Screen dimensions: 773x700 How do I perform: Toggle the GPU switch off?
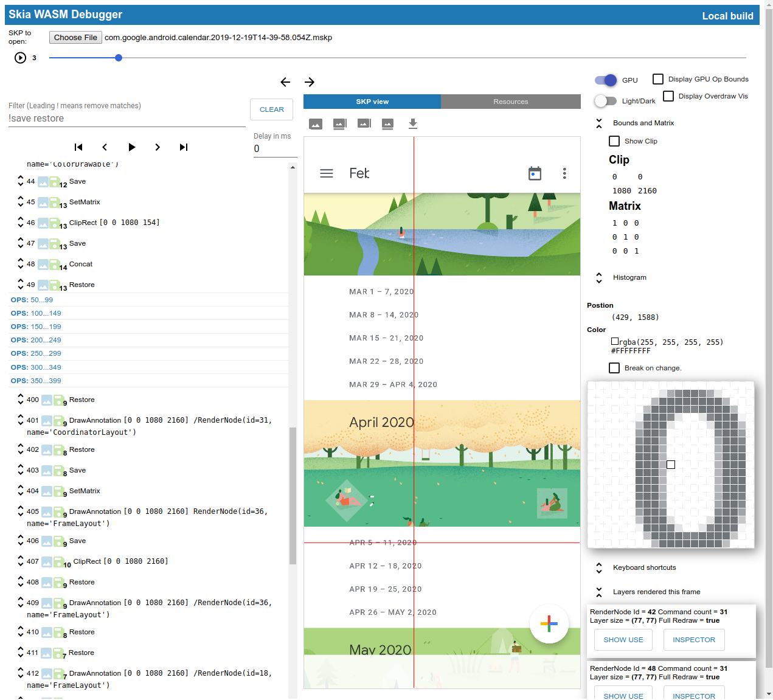click(x=606, y=80)
